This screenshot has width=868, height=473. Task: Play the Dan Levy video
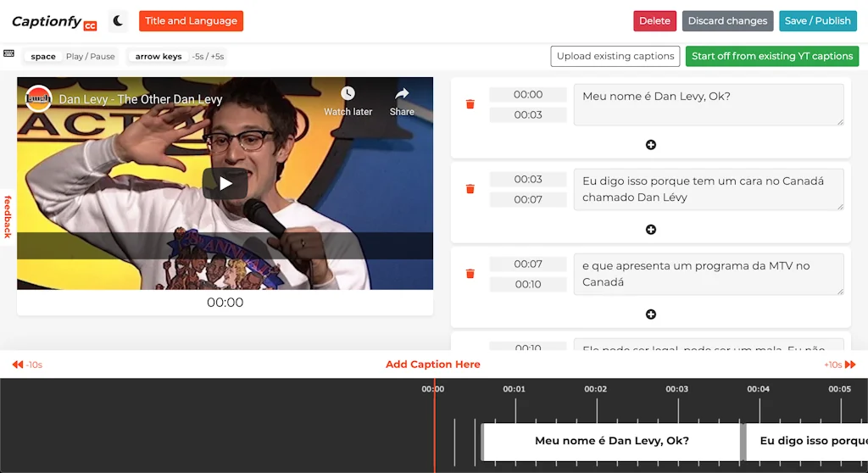225,183
